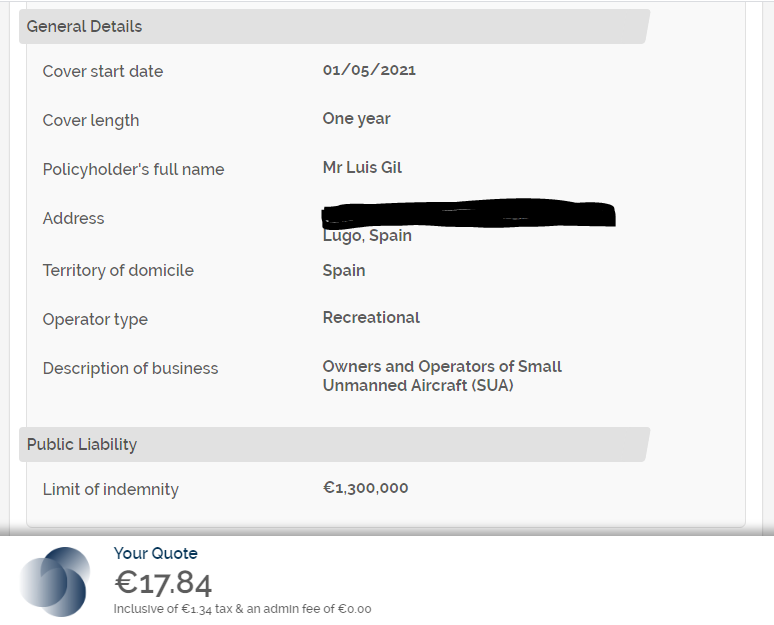This screenshot has height=625, width=774.
Task: Click the policyholder name Mr Luis Gil
Action: (x=362, y=168)
